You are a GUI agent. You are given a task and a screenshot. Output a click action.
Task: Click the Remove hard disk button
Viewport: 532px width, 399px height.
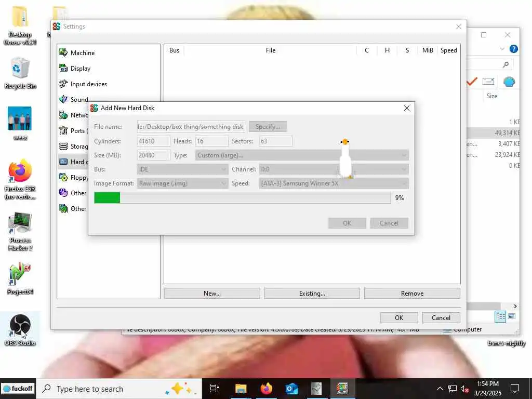click(x=412, y=294)
